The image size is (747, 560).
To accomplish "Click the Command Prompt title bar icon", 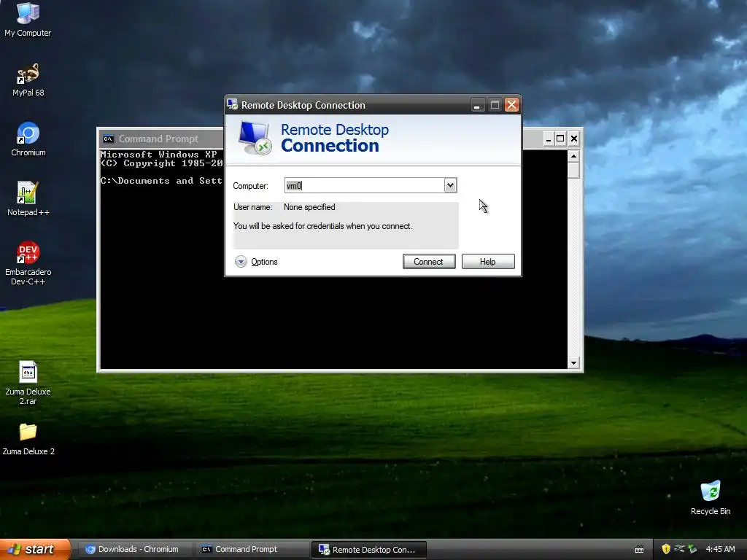I will coord(108,139).
